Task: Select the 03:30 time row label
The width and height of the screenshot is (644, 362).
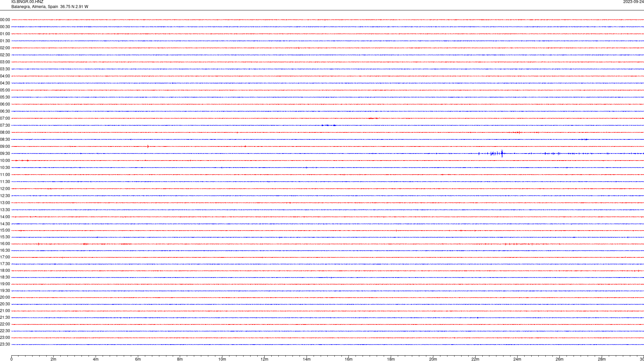Action: pyautogui.click(x=5, y=69)
